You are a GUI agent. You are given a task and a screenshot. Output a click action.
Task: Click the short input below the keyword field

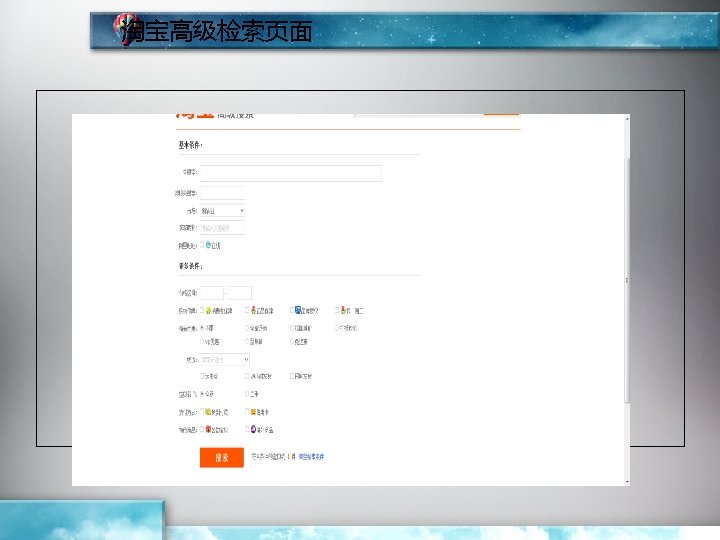222,193
